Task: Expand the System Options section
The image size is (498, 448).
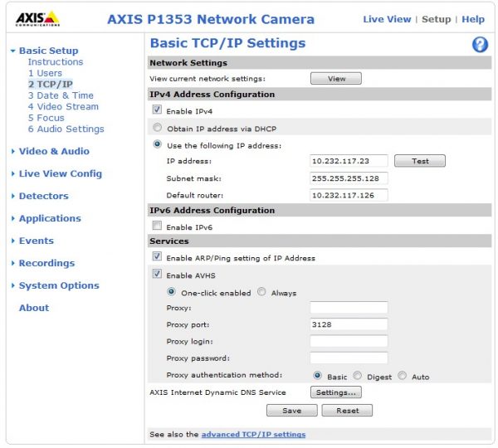Action: click(58, 285)
